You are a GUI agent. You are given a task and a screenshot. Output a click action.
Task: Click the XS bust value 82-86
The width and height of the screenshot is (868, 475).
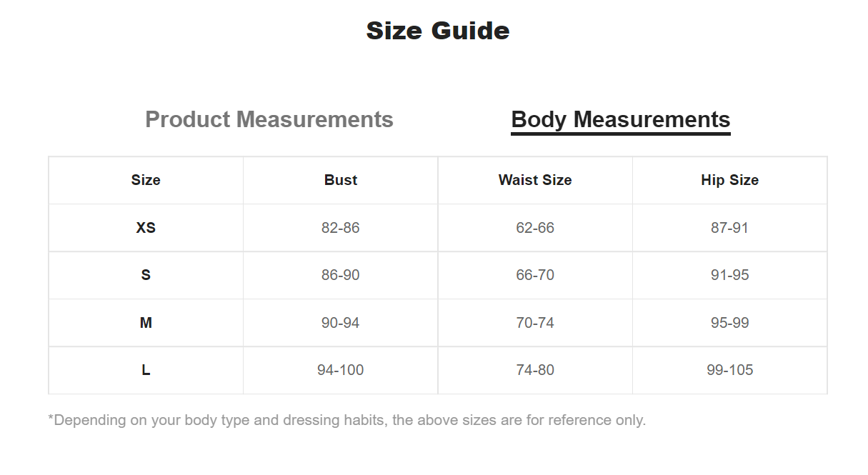tap(341, 228)
